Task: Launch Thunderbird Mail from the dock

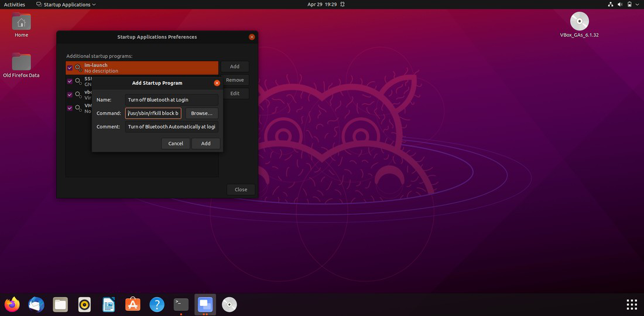Action: (36, 304)
